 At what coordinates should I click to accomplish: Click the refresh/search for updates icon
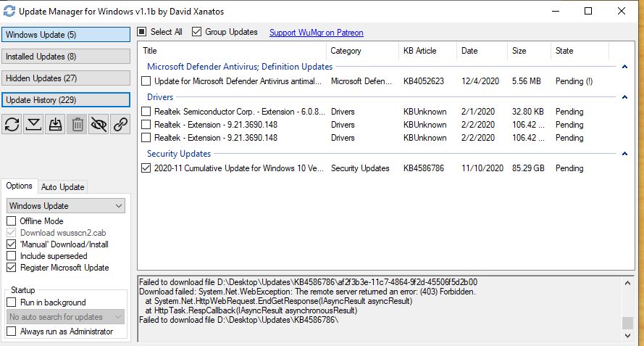pyautogui.click(x=12, y=124)
